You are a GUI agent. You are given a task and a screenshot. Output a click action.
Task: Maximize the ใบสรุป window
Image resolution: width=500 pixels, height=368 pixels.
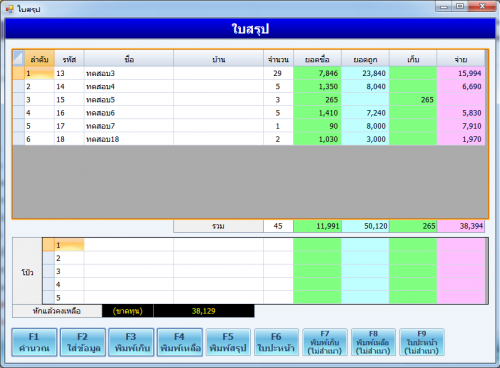[460, 6]
